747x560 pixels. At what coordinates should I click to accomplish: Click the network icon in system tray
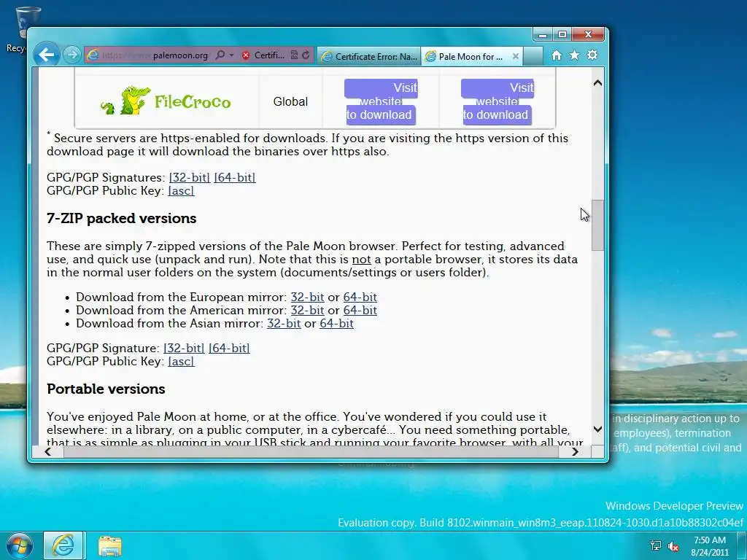[x=656, y=545]
